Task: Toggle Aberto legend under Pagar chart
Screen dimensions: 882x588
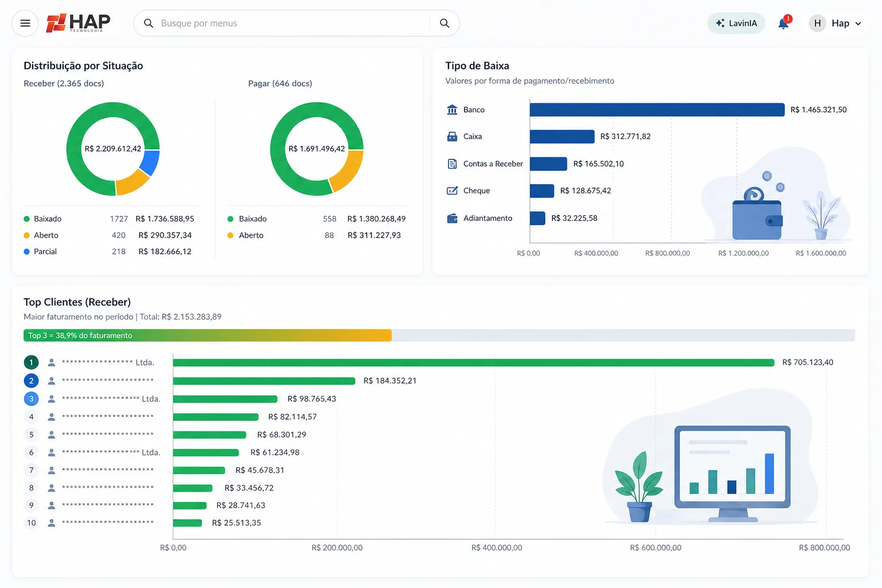Action: (246, 235)
